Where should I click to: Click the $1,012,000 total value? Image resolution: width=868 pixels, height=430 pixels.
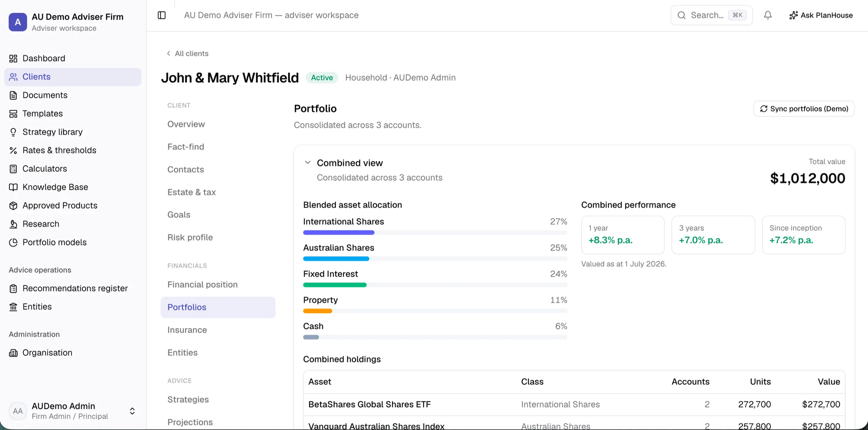tap(808, 178)
